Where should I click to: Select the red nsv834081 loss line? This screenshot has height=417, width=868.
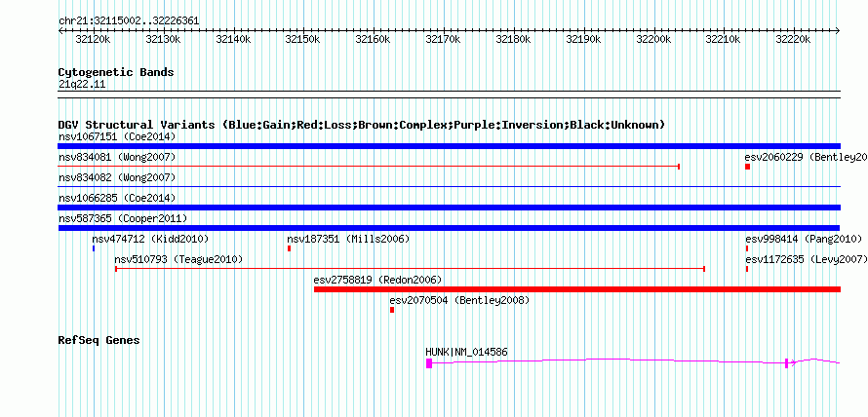coord(369,167)
